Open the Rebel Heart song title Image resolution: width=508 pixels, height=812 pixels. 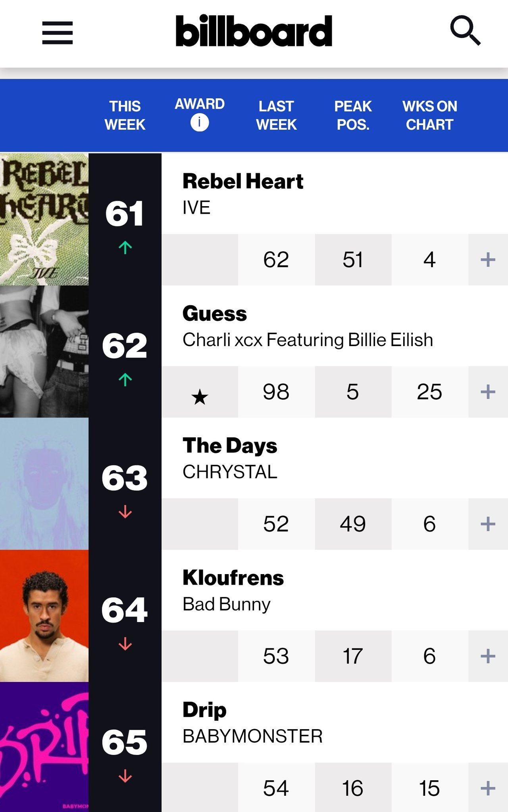click(x=242, y=182)
